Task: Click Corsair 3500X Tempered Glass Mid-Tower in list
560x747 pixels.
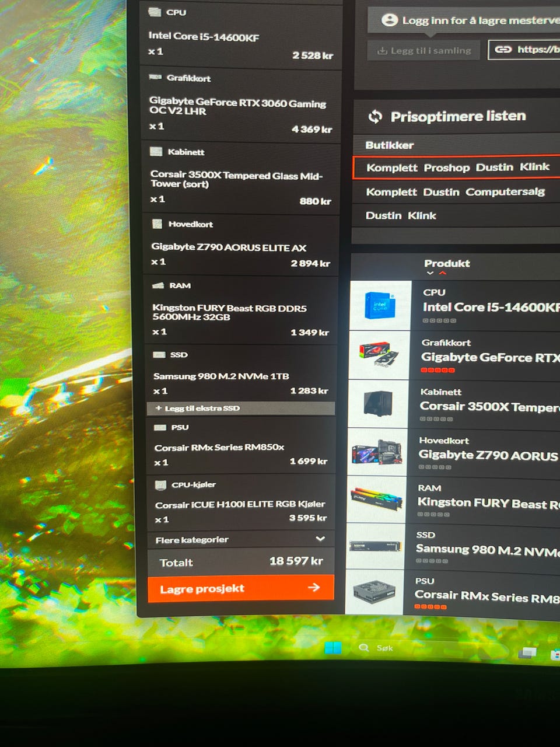Action: point(236,179)
